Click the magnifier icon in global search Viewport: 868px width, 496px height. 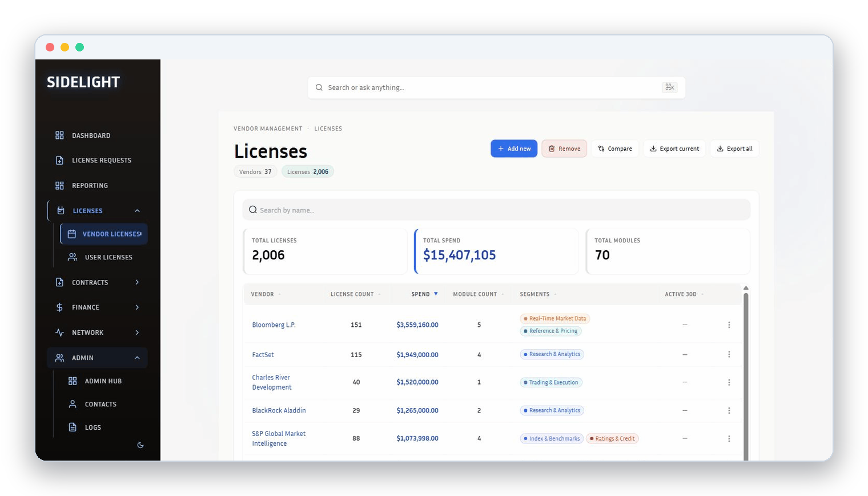[x=319, y=87]
